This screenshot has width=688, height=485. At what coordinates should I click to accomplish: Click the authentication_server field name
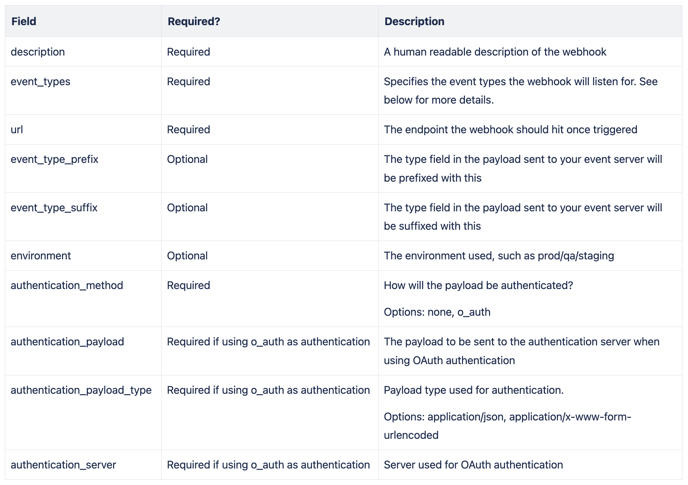[x=63, y=464]
